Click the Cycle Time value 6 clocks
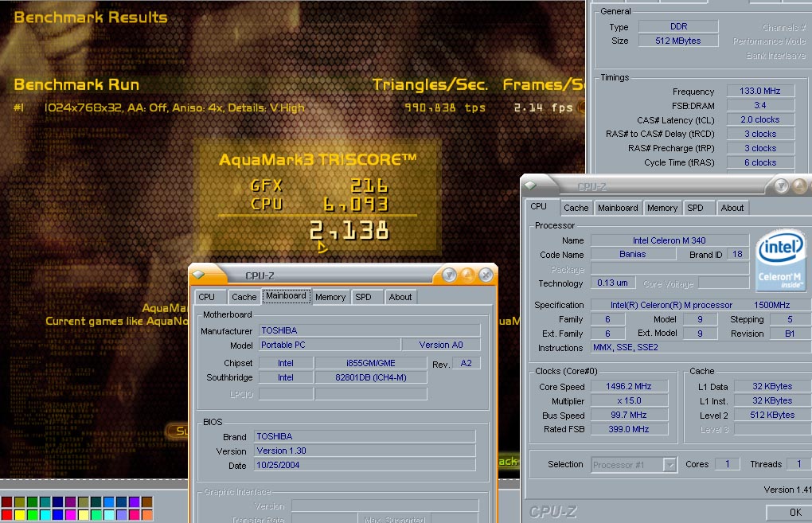Viewport: 812px width, 523px height. [x=760, y=162]
